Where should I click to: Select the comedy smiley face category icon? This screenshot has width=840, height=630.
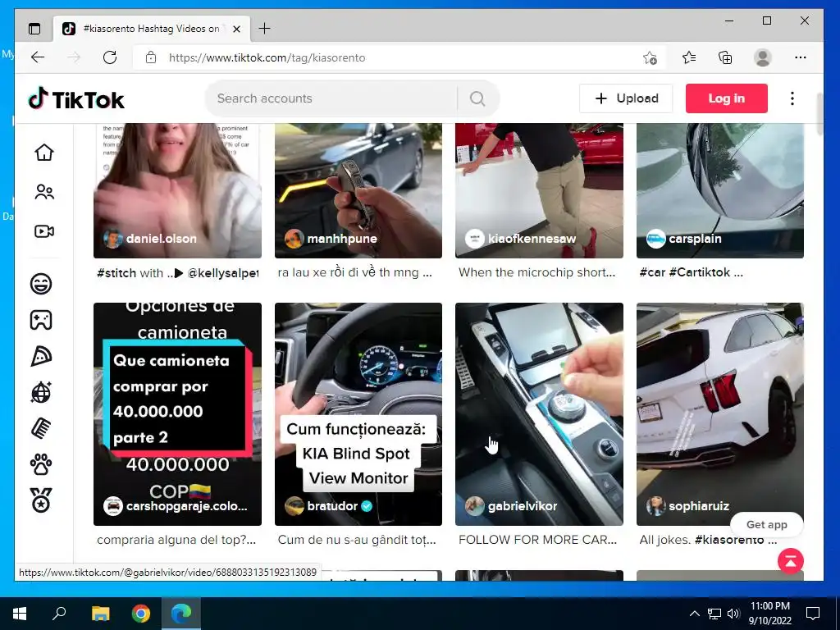pyautogui.click(x=41, y=283)
